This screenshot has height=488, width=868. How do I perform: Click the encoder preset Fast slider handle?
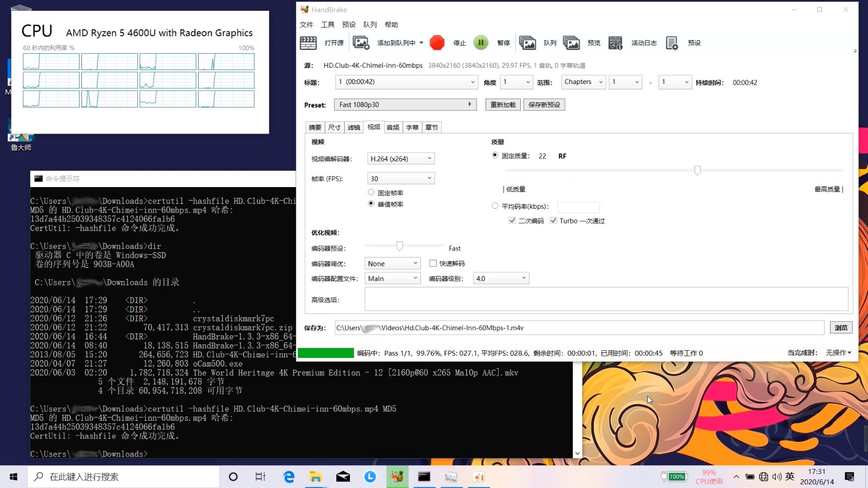click(x=400, y=247)
